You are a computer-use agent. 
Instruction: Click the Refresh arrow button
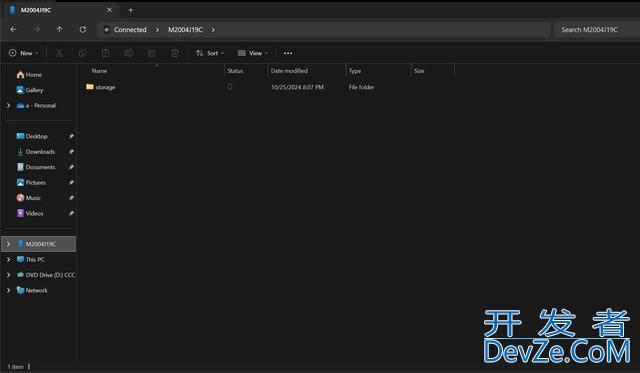pos(82,29)
